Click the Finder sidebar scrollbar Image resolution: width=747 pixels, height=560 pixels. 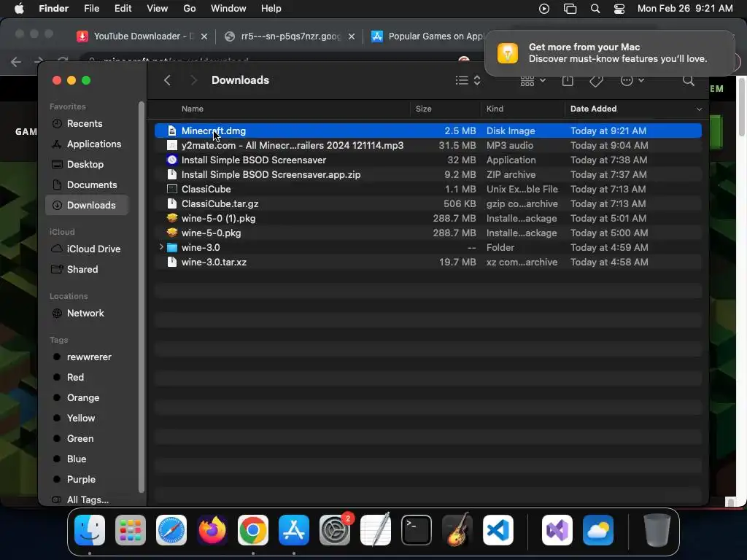[x=141, y=297]
